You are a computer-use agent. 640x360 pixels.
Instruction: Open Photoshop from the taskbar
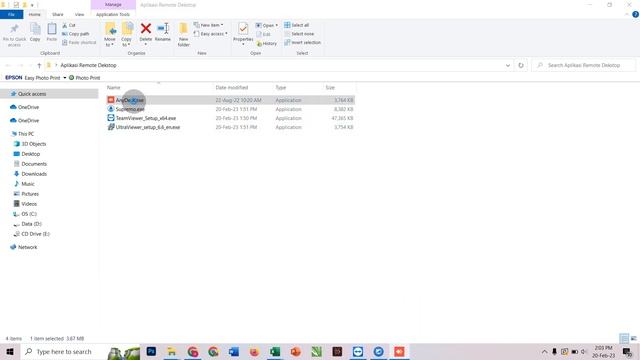[151, 351]
